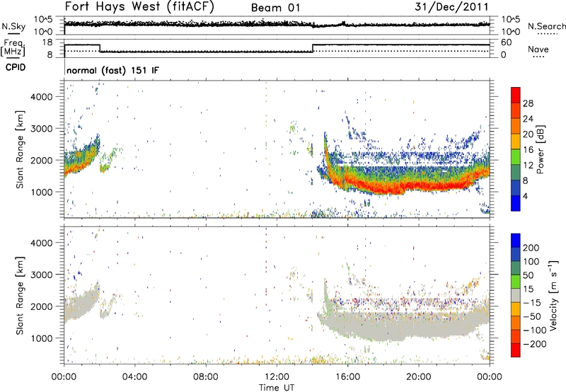Click the 16:00 time tick label

347,377
